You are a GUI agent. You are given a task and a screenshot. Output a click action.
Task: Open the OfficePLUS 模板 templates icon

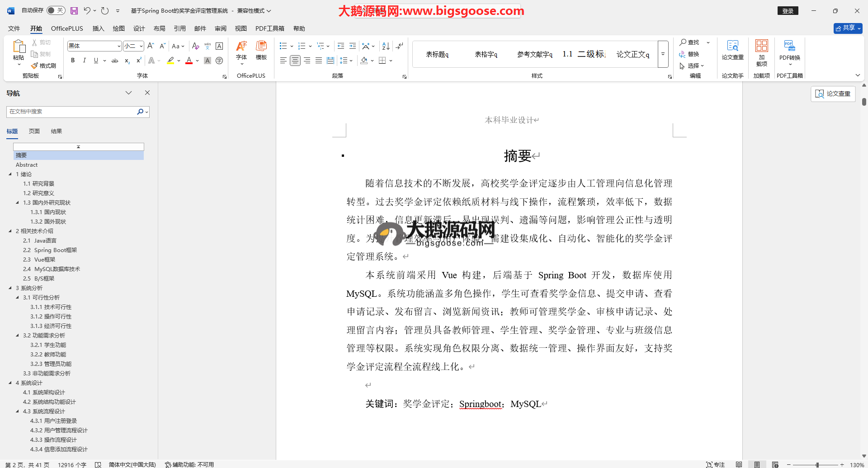click(261, 50)
